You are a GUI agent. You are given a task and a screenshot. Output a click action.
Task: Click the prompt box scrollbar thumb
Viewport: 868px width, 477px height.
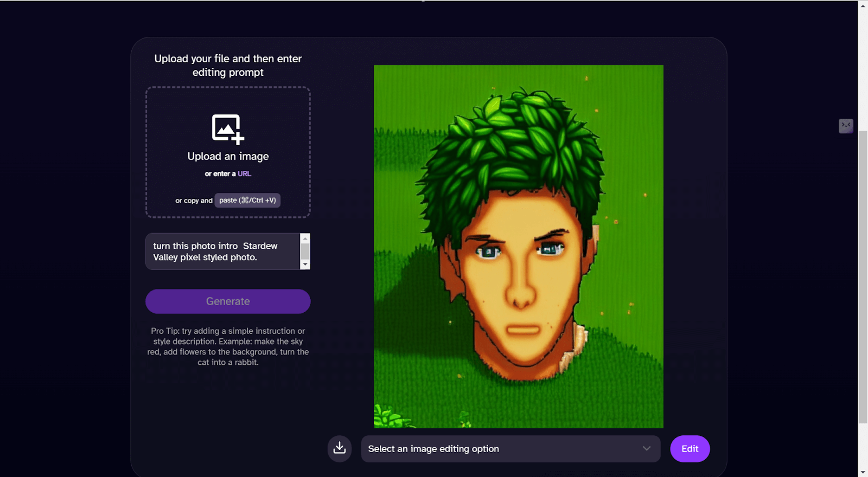pos(305,252)
